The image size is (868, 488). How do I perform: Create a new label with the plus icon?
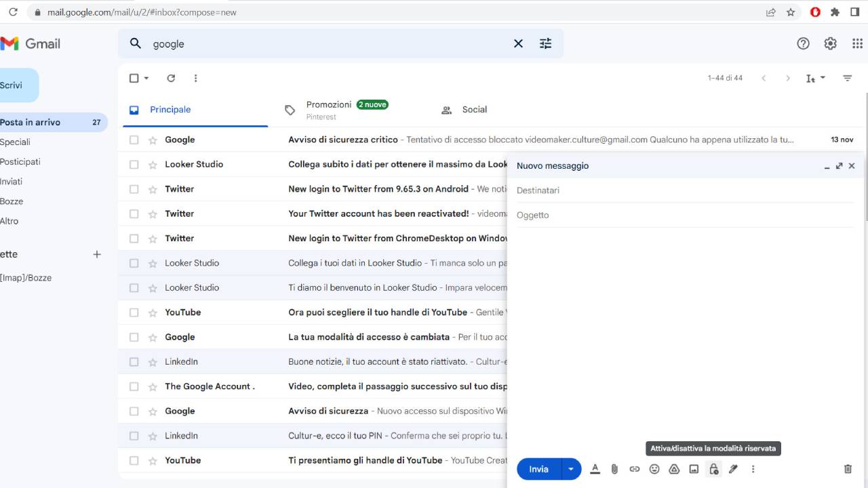[x=97, y=254]
